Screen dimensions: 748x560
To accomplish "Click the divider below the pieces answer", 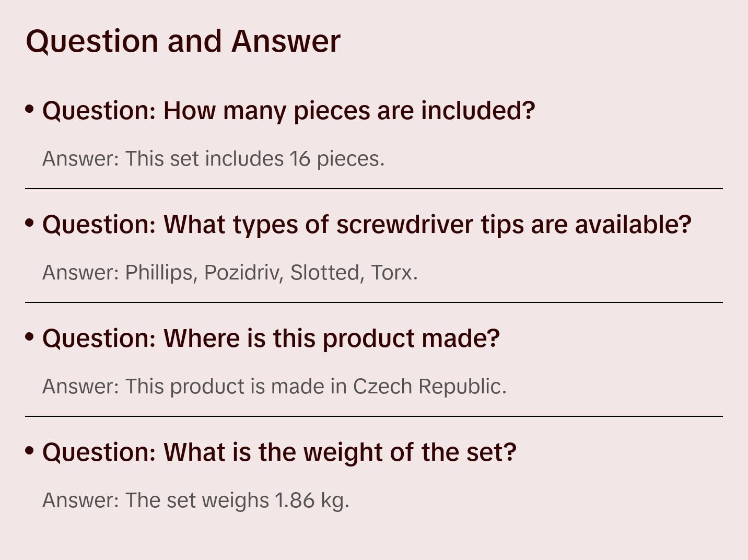I will [374, 189].
